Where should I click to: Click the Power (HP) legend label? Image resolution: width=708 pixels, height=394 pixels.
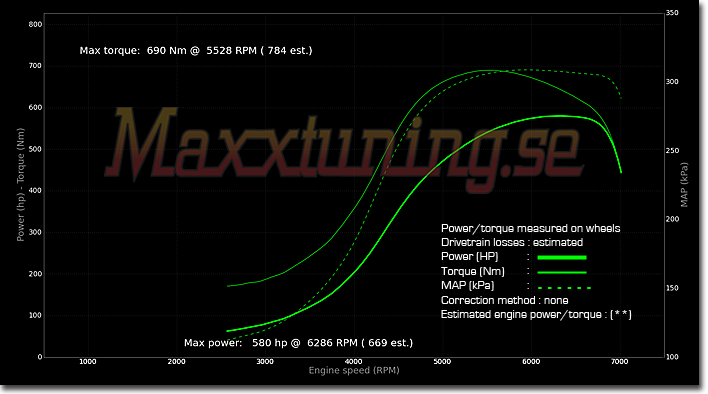[470, 256]
